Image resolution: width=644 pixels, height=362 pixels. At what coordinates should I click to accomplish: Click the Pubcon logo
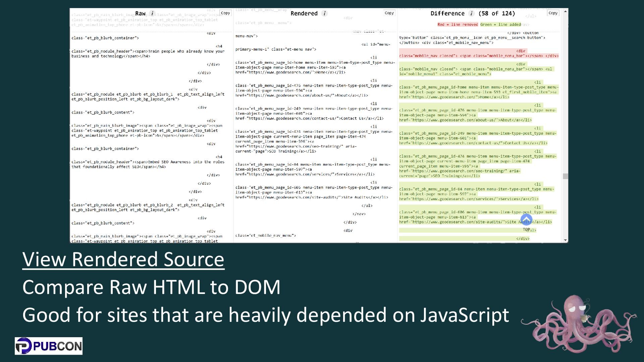click(x=49, y=346)
